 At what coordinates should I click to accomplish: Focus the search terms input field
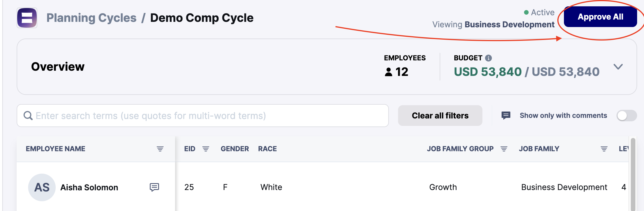pos(203,116)
